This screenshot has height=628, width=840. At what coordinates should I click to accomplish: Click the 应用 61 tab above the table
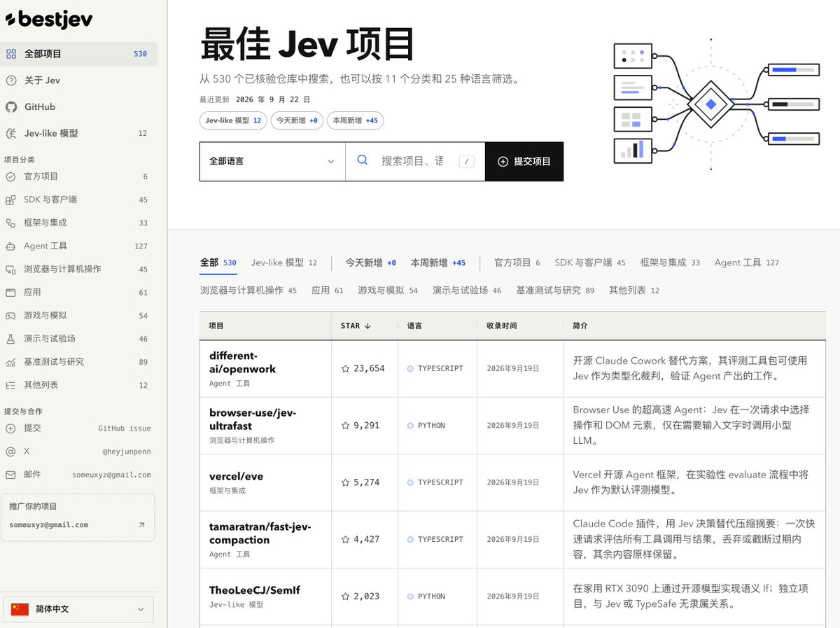pos(328,290)
